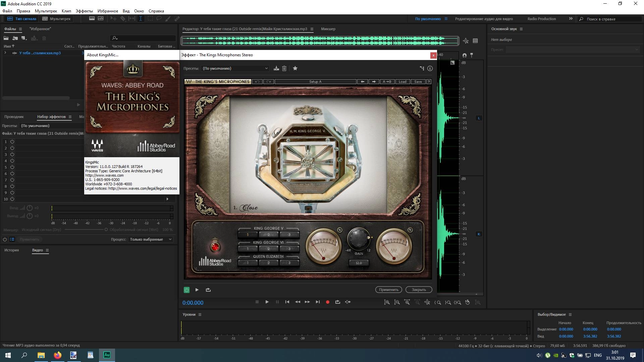Play preview in the effect window
This screenshot has height=362, width=644.
pos(197,290)
